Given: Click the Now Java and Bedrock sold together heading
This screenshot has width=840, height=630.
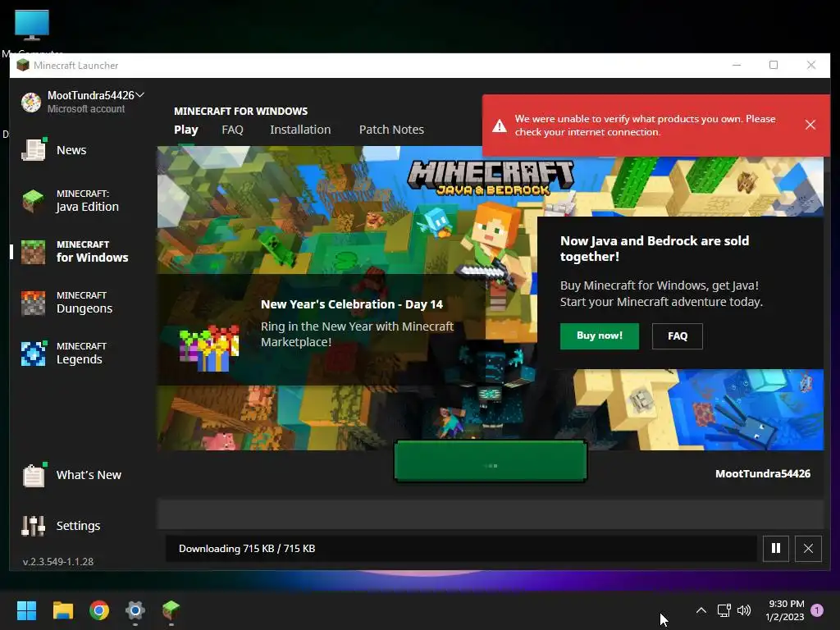Looking at the screenshot, I should pos(655,249).
